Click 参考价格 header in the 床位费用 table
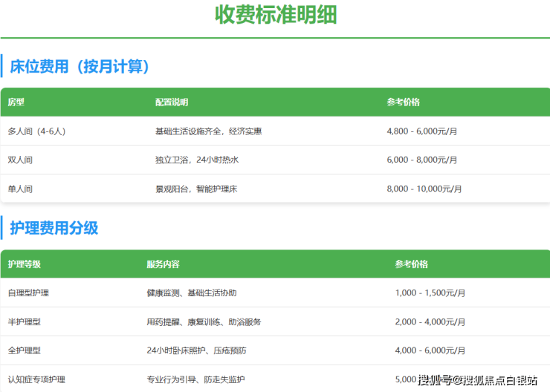 (403, 102)
